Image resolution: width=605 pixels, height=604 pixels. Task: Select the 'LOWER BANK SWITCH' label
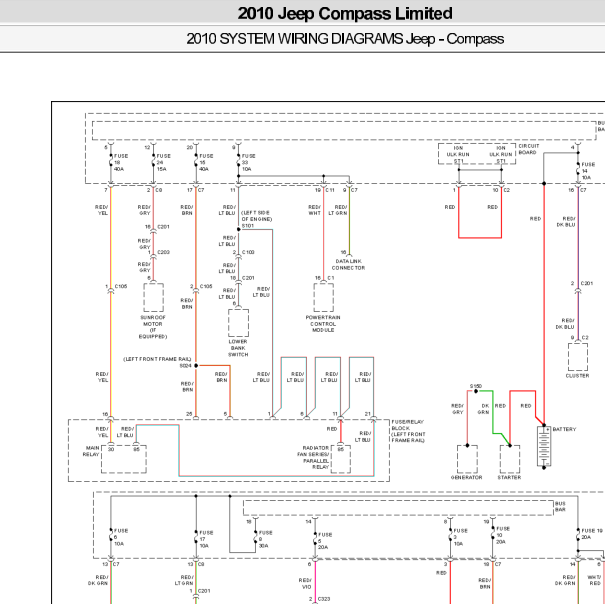pyautogui.click(x=238, y=348)
